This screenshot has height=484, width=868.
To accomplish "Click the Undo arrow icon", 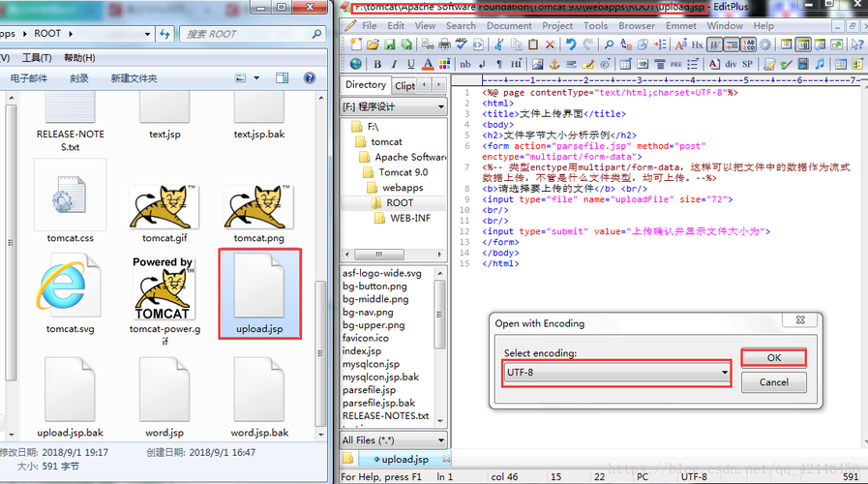I will tap(572, 45).
